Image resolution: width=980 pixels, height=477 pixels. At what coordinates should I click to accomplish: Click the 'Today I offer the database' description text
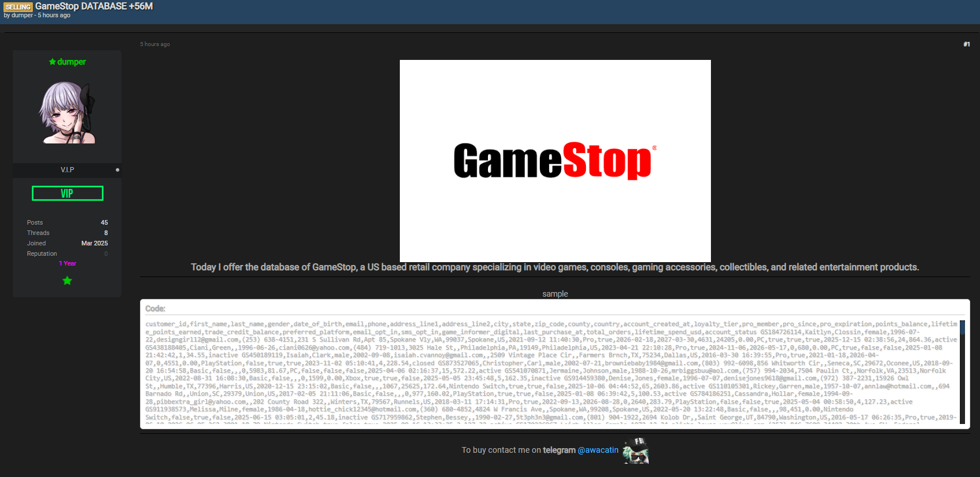555,267
